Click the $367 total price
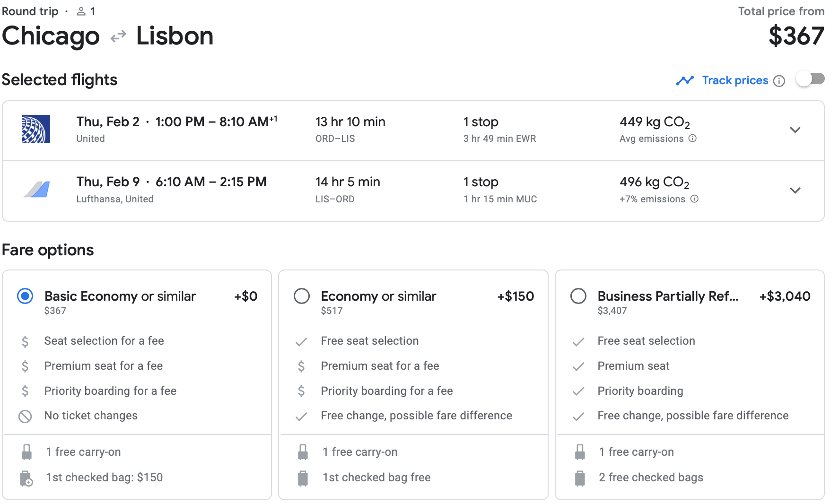This screenshot has height=504, width=839. 796,36
